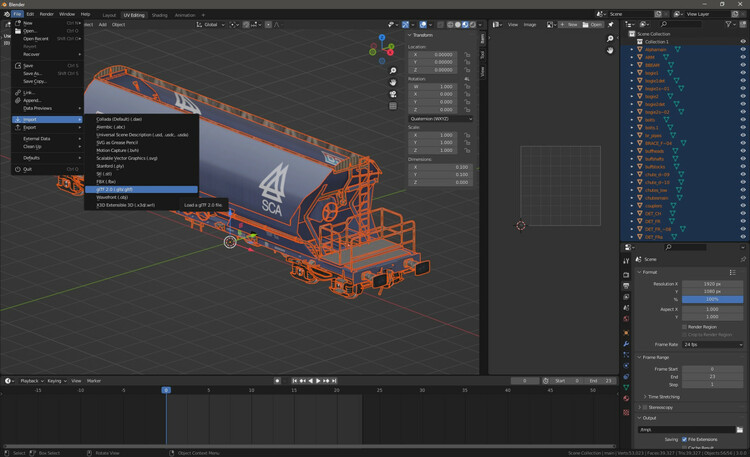This screenshot has width=750, height=457.
Task: Click the image pin icon in UV editor header
Action: click(610, 24)
